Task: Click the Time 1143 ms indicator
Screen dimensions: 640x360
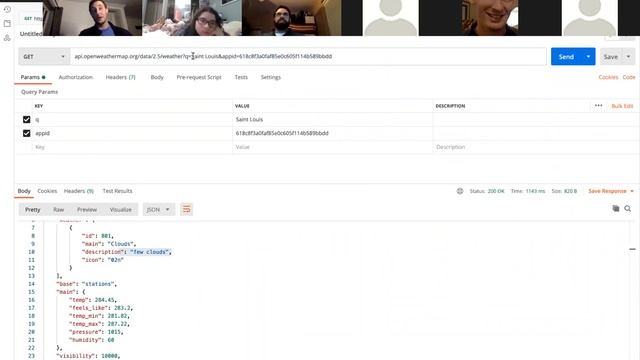Action: pyautogui.click(x=528, y=191)
